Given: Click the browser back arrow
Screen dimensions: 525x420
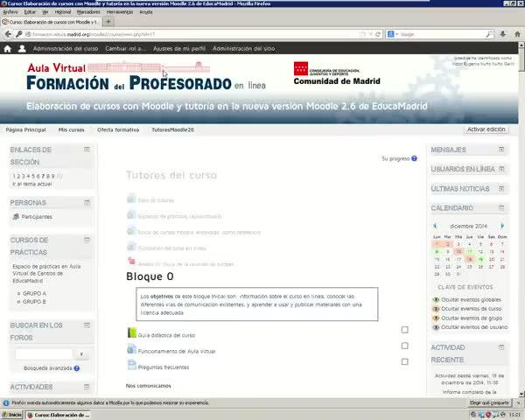Looking at the screenshot, I should point(8,34).
